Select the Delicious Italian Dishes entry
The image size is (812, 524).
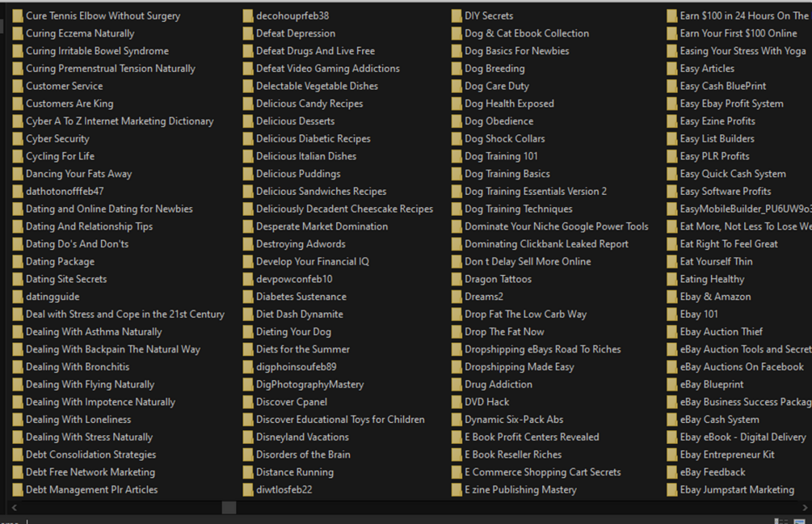coord(306,157)
